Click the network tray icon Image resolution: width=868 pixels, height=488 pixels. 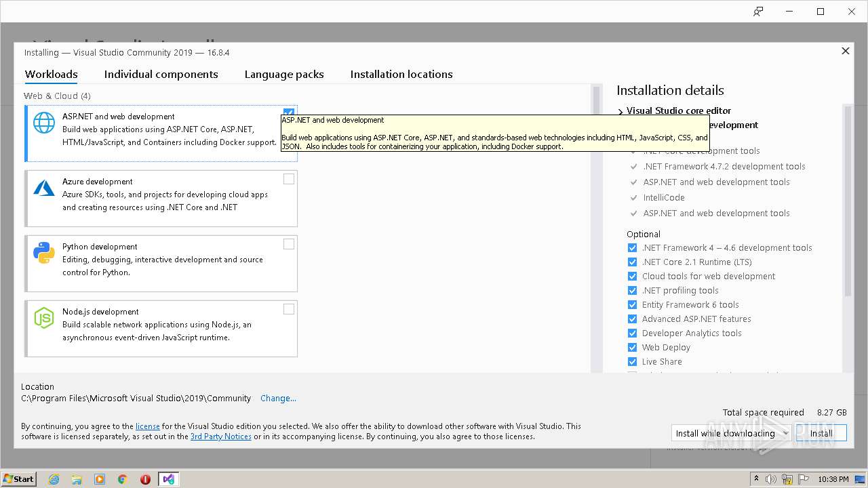(x=788, y=479)
